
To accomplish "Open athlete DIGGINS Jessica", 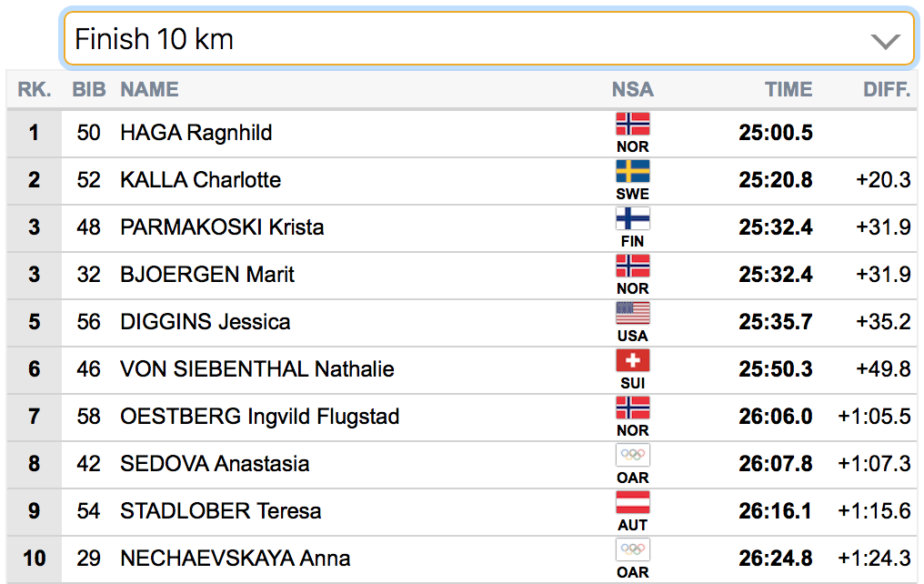I will click(205, 322).
